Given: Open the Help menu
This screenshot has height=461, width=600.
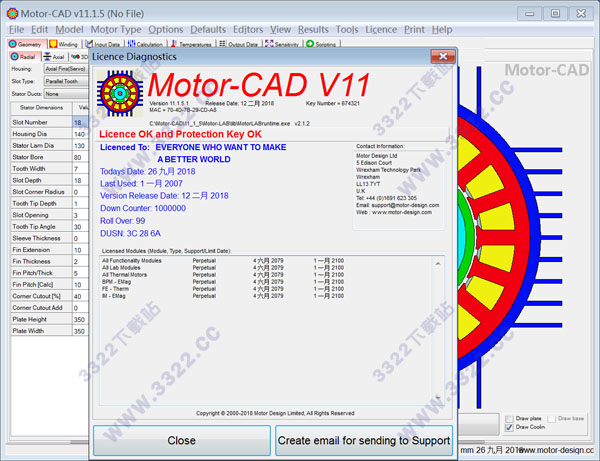Looking at the screenshot, I should coord(442,29).
